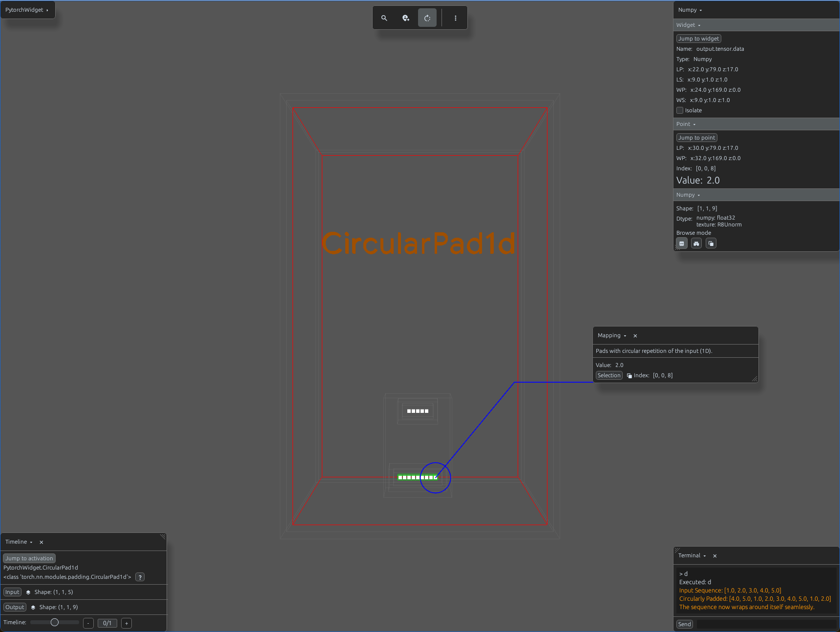Open the Numpy panel title dropdown

tap(690, 10)
